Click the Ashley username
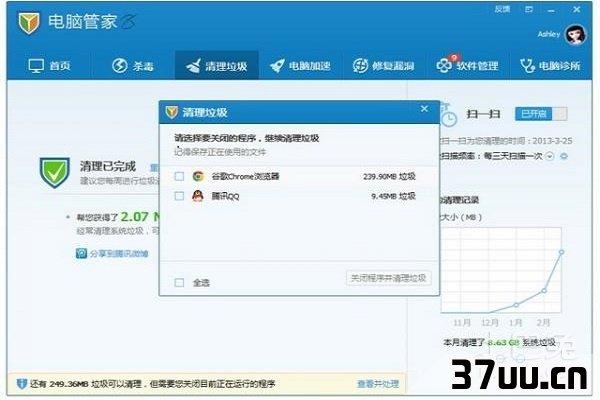The width and height of the screenshot is (600, 400). (549, 34)
